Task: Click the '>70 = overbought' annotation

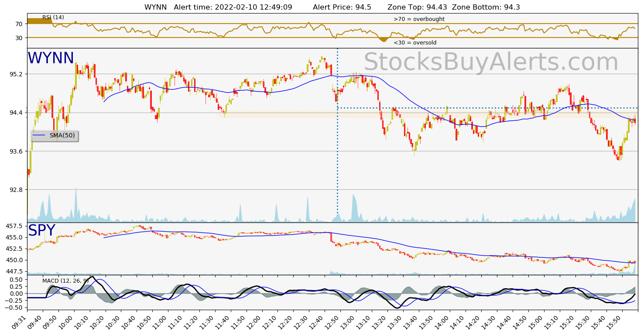Action: (x=419, y=19)
